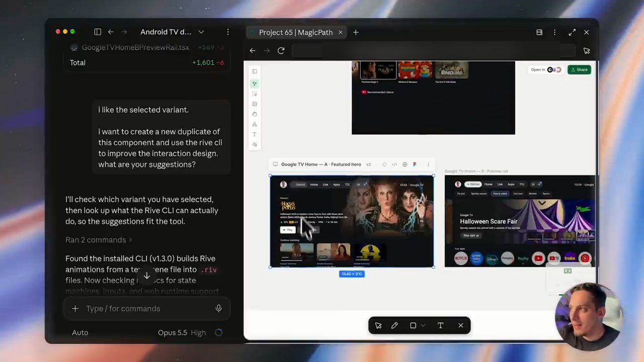Screen dimensions: 644x362
Task: Select the hand pan tool in left toolbar
Action: tap(255, 114)
